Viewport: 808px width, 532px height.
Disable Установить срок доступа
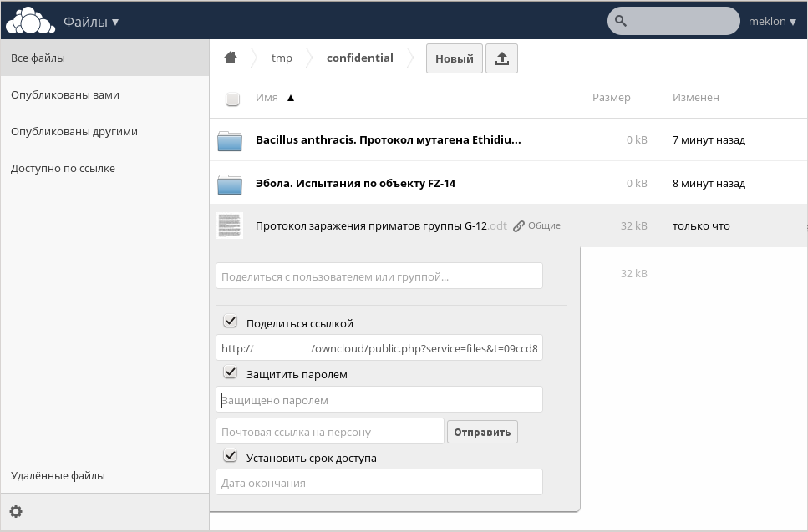tap(230, 455)
